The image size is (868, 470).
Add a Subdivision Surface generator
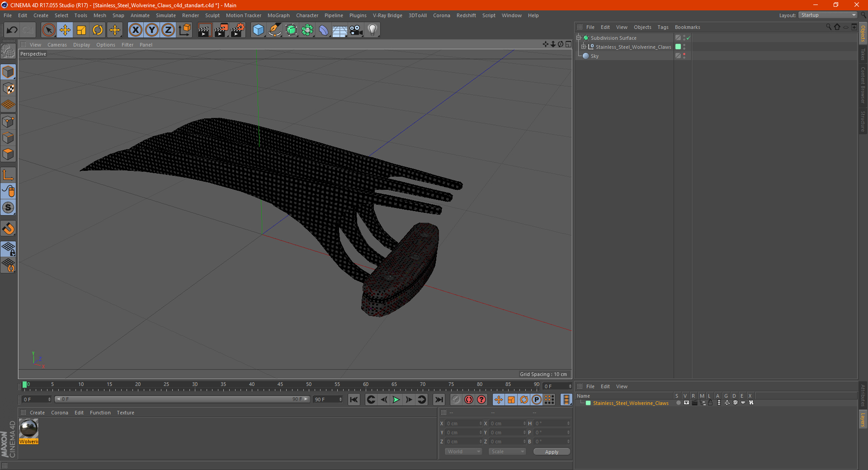click(291, 30)
